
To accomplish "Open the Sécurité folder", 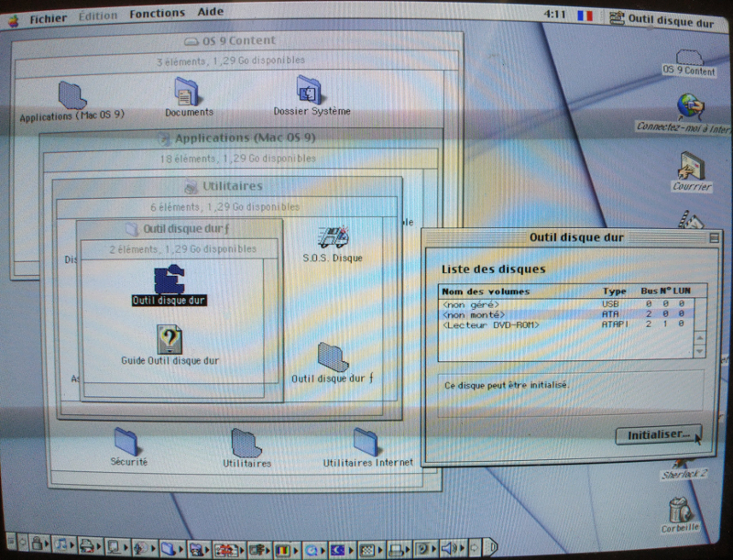I will tap(128, 443).
